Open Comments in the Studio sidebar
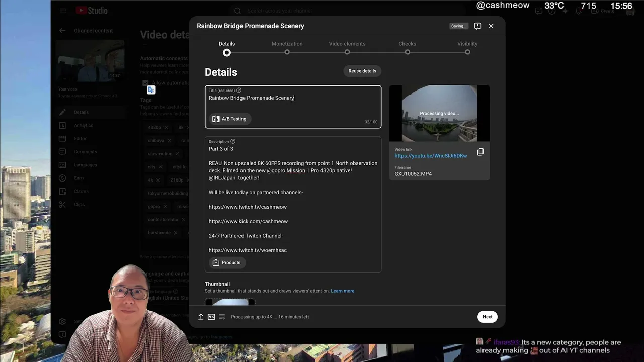Screen dimensions: 644x362 click(85, 152)
